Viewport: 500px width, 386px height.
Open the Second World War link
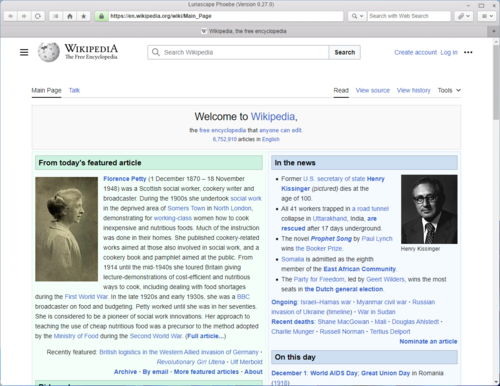[156, 336]
